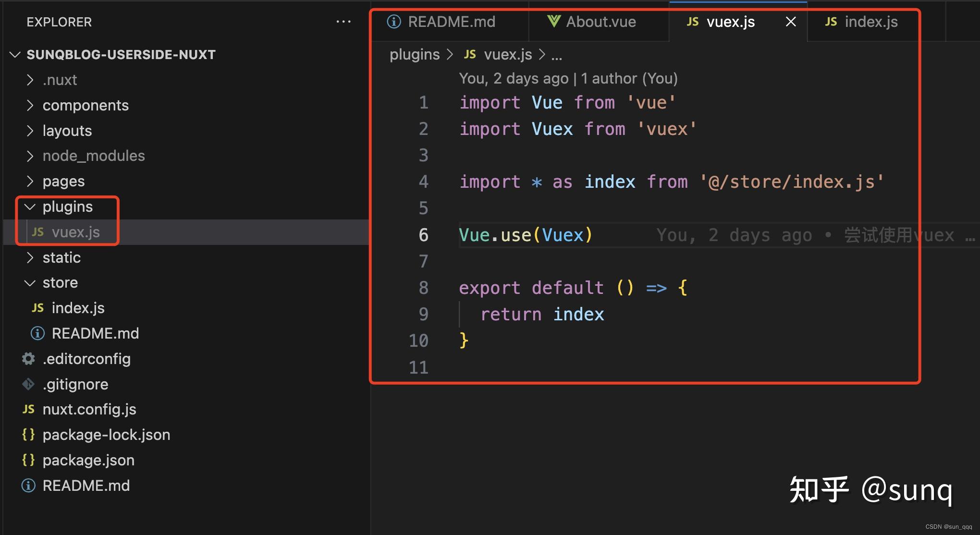Click the Vue icon on About.vue tab
The width and height of the screenshot is (980, 535).
point(553,21)
